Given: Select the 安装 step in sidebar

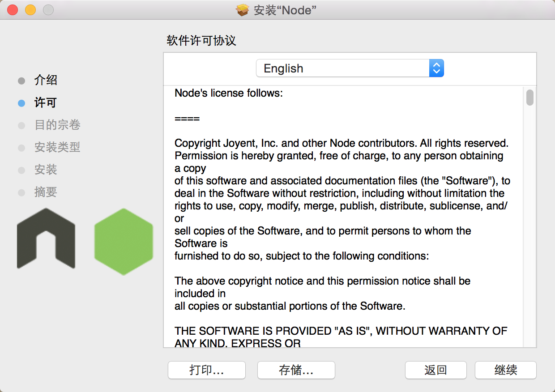Looking at the screenshot, I should click(x=46, y=170).
